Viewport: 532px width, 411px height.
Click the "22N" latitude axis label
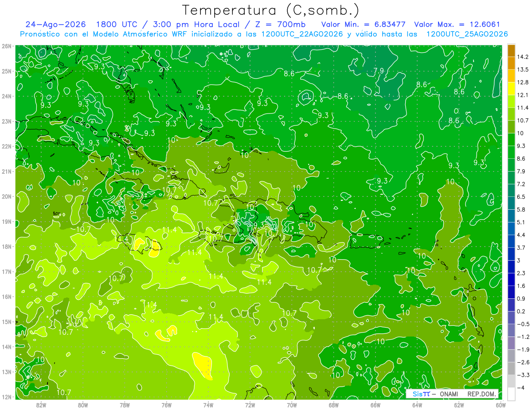point(6,146)
